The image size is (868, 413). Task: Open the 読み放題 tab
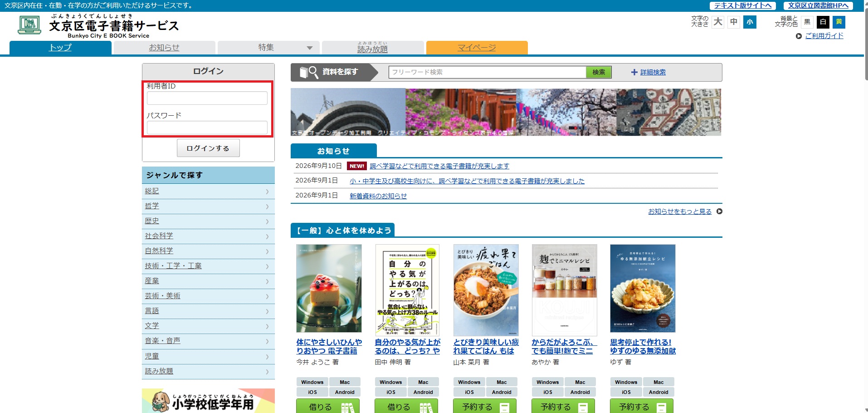pyautogui.click(x=373, y=48)
